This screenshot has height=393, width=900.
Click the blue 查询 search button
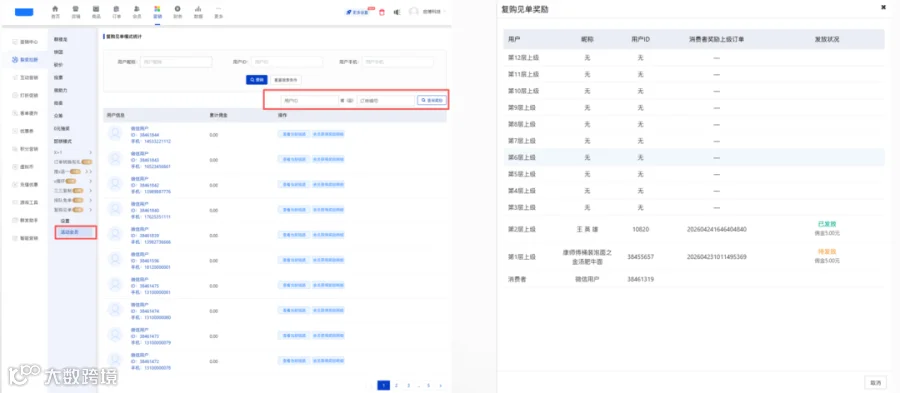point(257,80)
